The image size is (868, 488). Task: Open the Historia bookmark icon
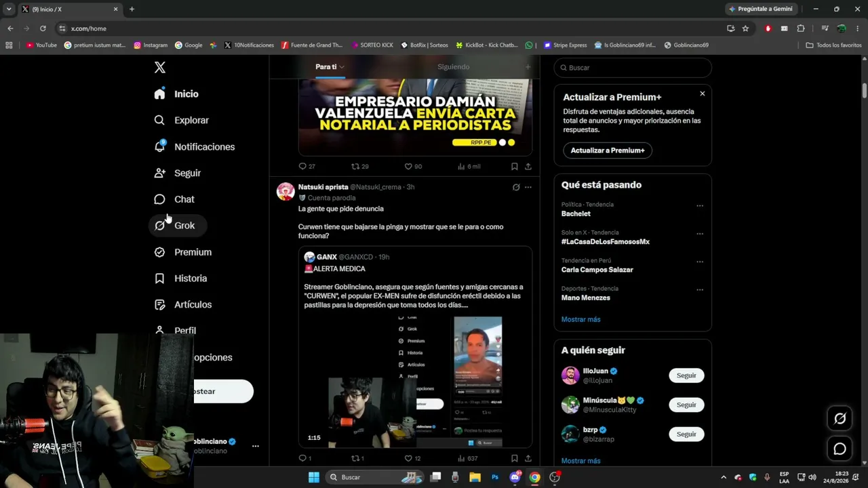coord(159,279)
